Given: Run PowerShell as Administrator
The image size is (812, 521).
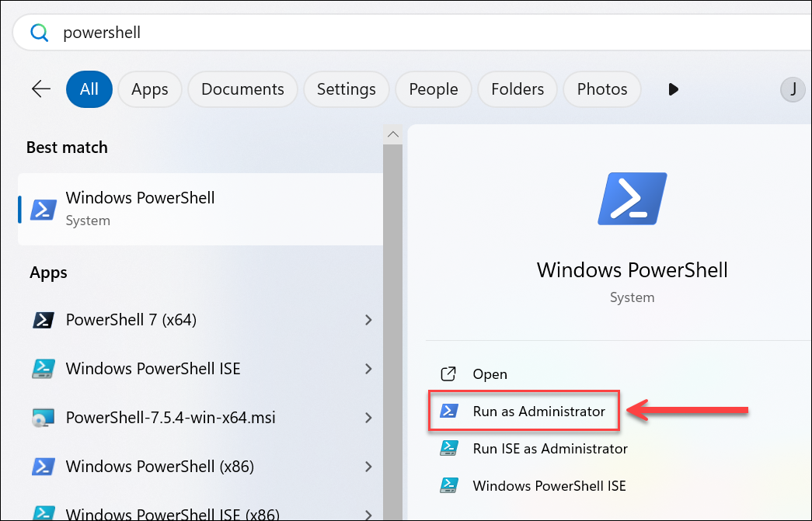Looking at the screenshot, I should (x=538, y=412).
